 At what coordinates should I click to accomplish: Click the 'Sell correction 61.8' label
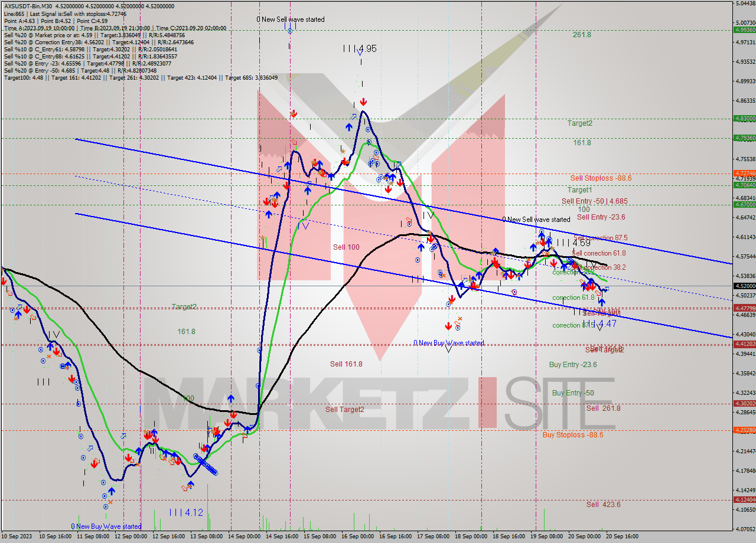598,253
